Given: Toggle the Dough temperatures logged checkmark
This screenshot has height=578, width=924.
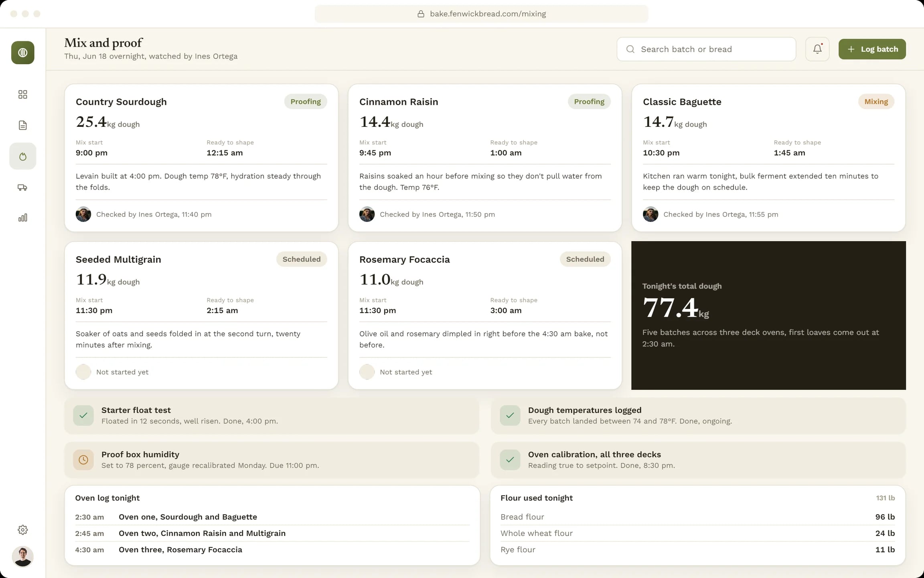Looking at the screenshot, I should tap(510, 415).
